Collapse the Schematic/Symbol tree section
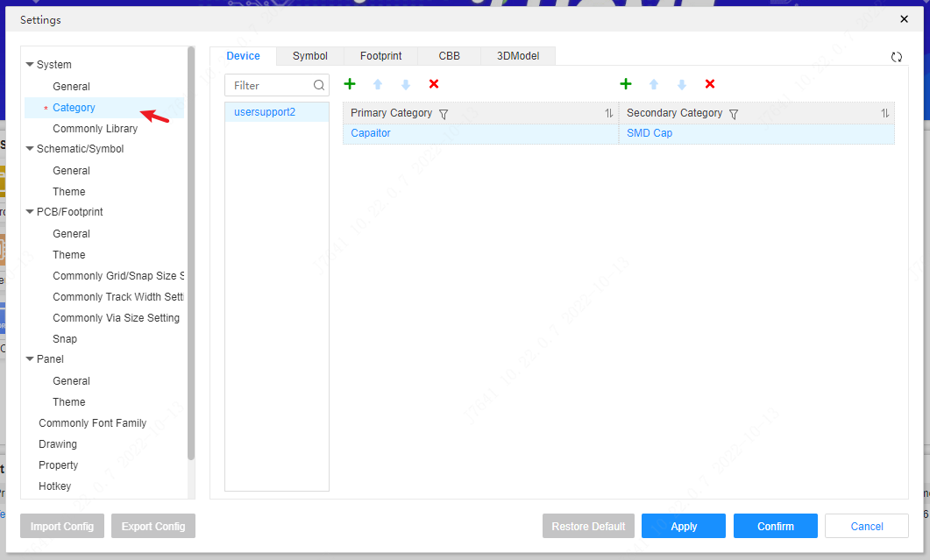The image size is (930, 560). (30, 148)
